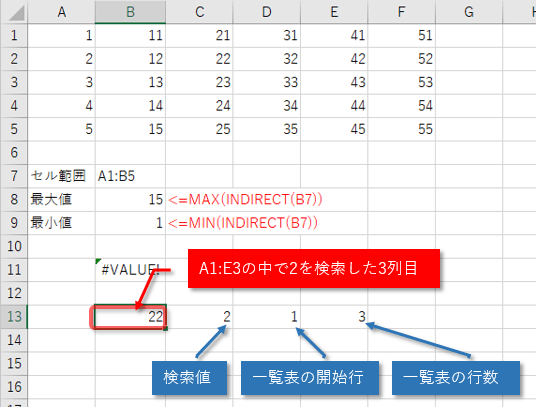
Task: Click cell A7 labeled セル範囲
Action: (62, 176)
